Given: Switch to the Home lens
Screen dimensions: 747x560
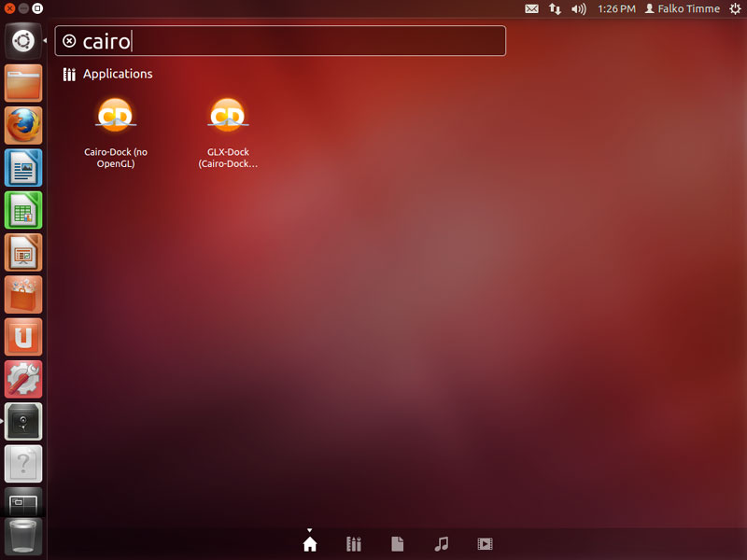Looking at the screenshot, I should 310,544.
